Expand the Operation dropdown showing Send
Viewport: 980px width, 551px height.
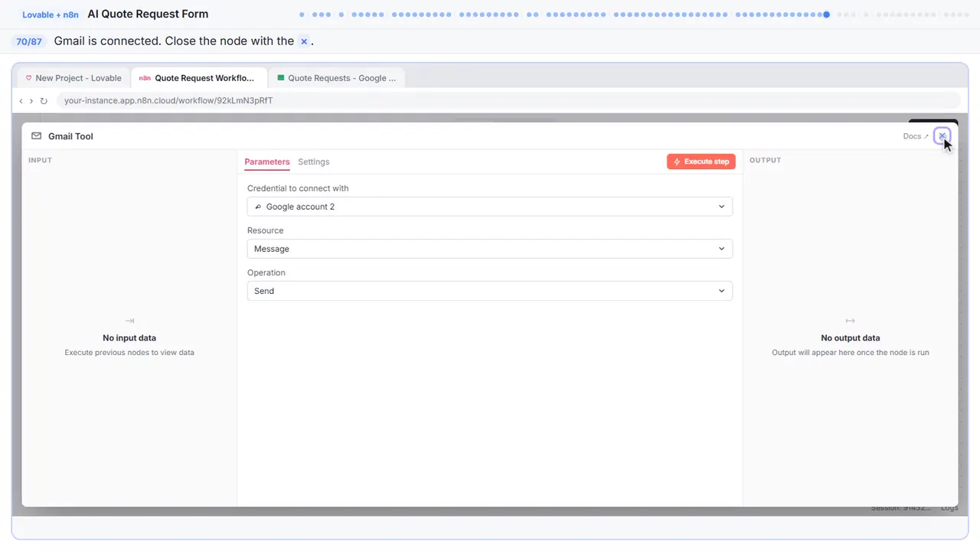pos(490,291)
